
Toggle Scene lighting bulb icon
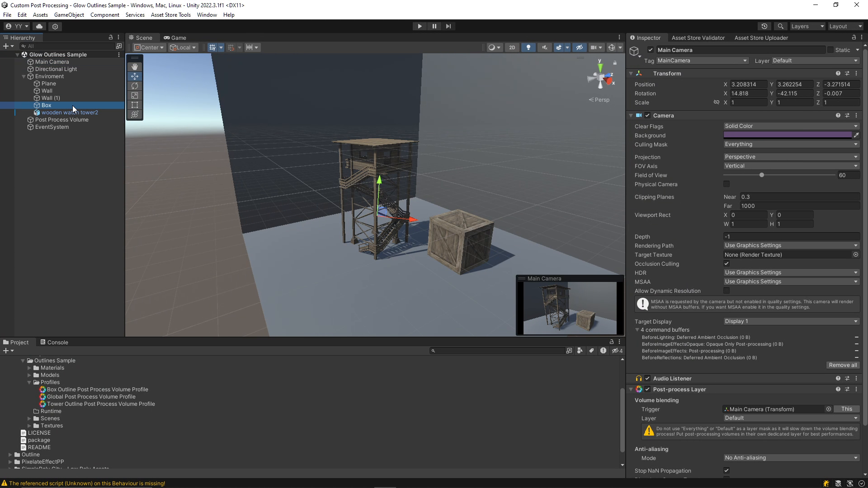pyautogui.click(x=528, y=47)
